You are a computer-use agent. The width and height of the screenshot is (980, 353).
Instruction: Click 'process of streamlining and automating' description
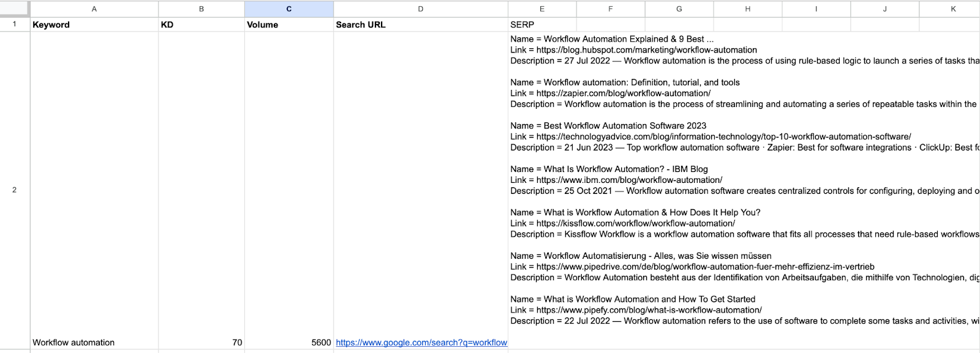744,105
